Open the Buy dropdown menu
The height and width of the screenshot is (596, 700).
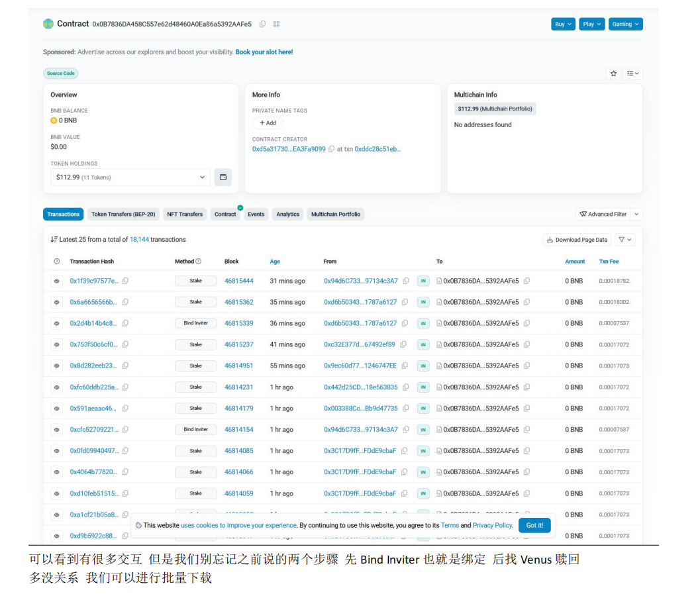click(563, 24)
